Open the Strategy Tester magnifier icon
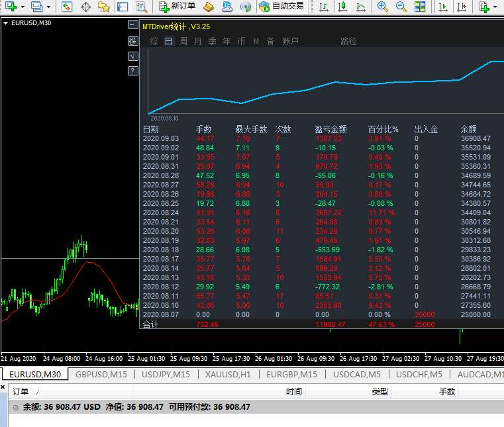The width and height of the screenshot is (504, 427). [x=142, y=7]
